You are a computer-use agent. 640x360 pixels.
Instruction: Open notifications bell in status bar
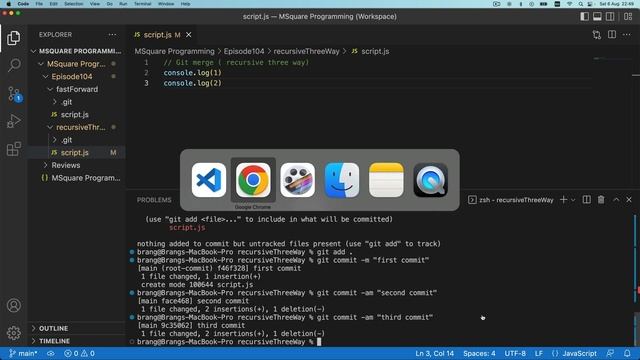pyautogui.click(x=627, y=353)
